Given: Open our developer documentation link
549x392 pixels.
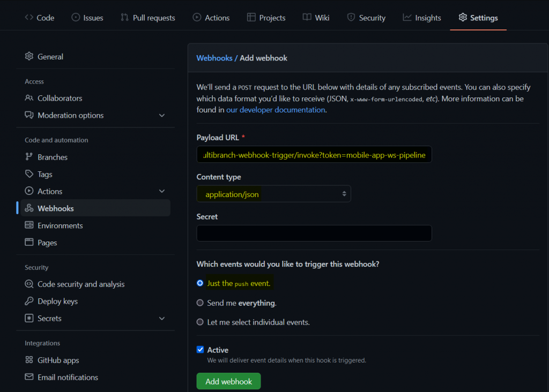Looking at the screenshot, I should [276, 110].
